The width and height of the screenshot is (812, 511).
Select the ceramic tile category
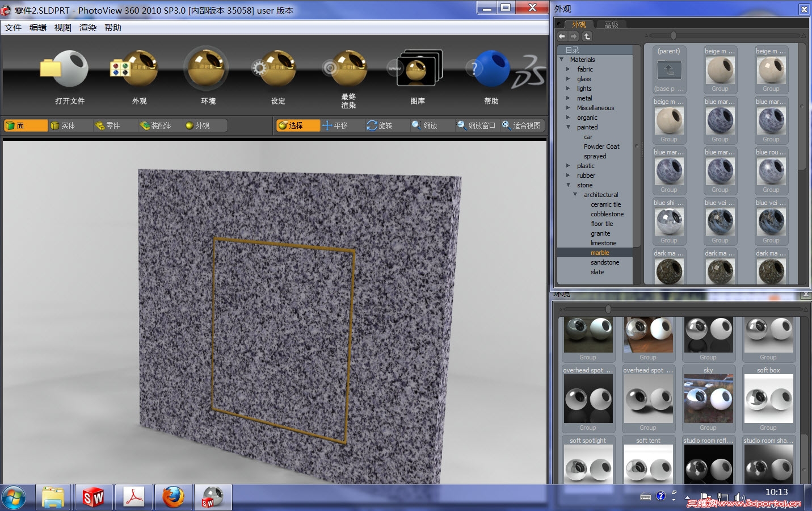coord(605,204)
